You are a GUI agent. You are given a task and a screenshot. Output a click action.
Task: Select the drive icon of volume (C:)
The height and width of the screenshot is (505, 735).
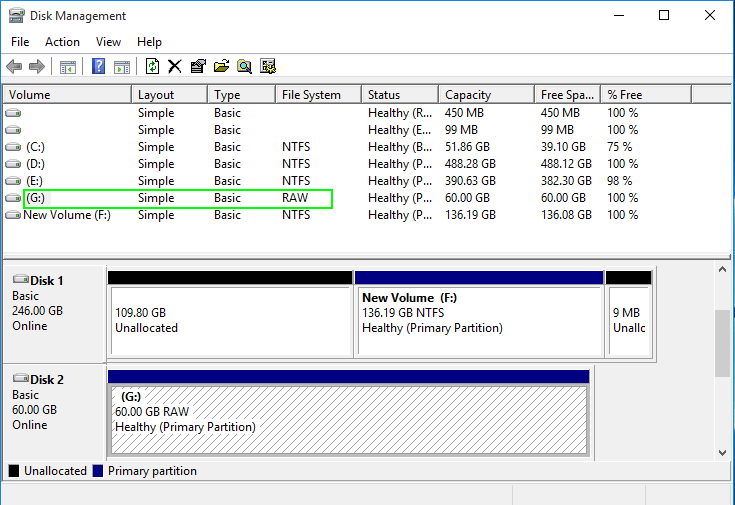[x=13, y=147]
